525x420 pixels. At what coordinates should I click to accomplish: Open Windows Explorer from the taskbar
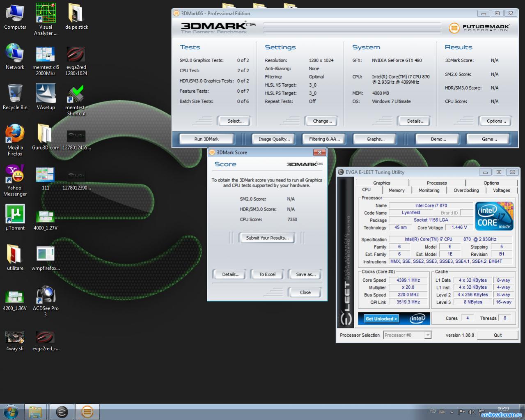point(35,412)
